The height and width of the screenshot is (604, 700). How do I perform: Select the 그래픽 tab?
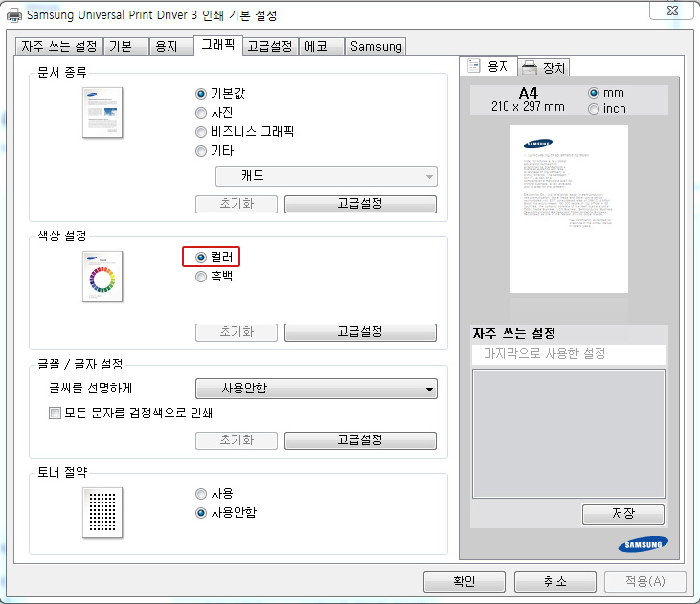pyautogui.click(x=218, y=45)
